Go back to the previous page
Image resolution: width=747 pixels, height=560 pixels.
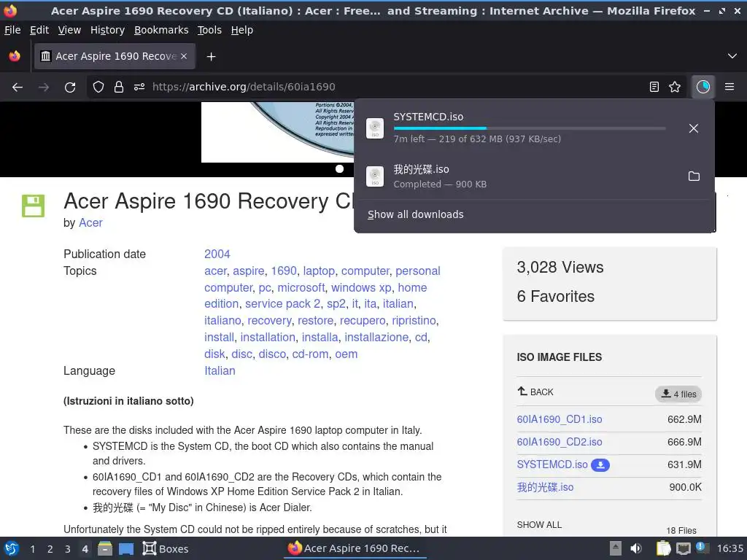pyautogui.click(x=18, y=87)
